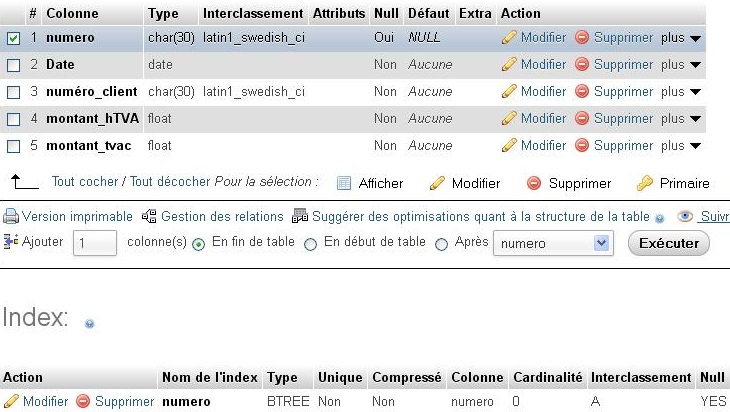Click red Supprimer icon for Date row
Viewport: 730px width, 412px height.
click(581, 64)
